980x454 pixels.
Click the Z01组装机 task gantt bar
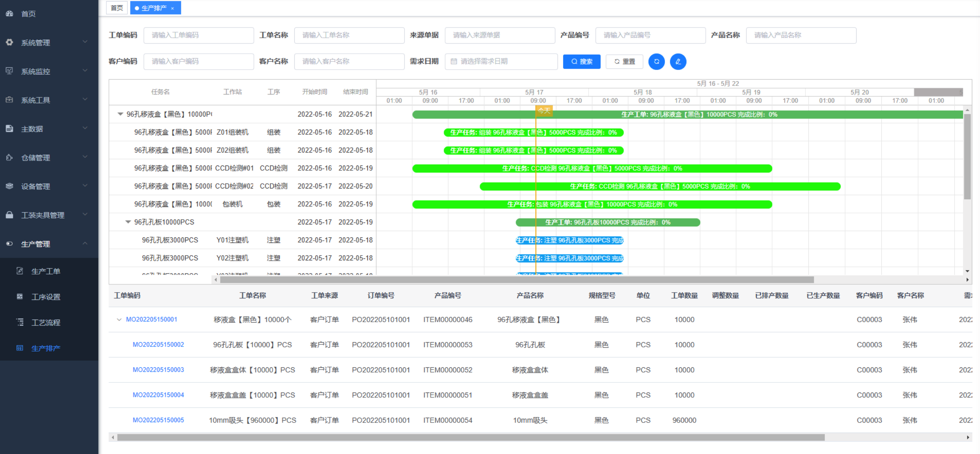(533, 132)
